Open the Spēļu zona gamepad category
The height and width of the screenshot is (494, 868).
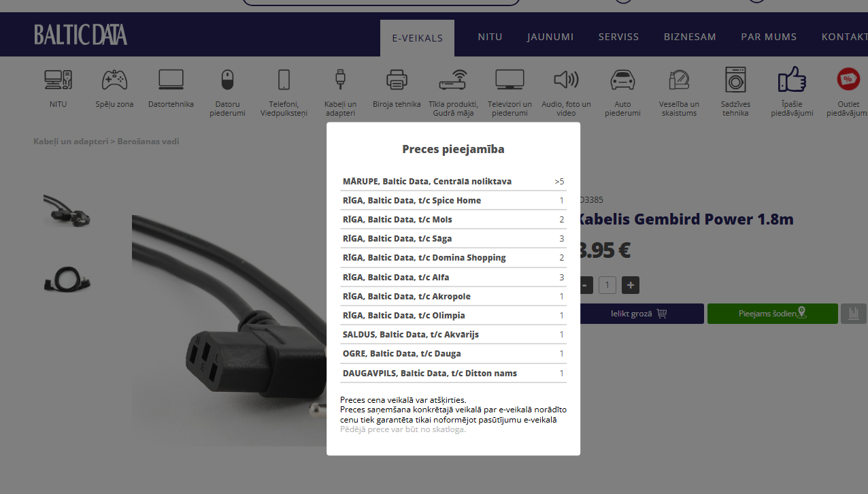[114, 81]
